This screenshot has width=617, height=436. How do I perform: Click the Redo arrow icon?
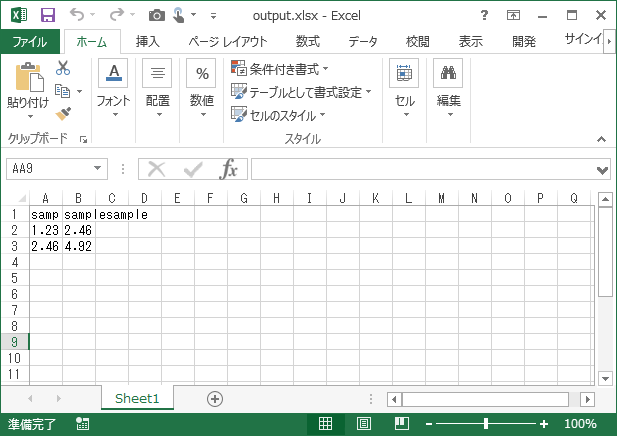pyautogui.click(x=116, y=15)
